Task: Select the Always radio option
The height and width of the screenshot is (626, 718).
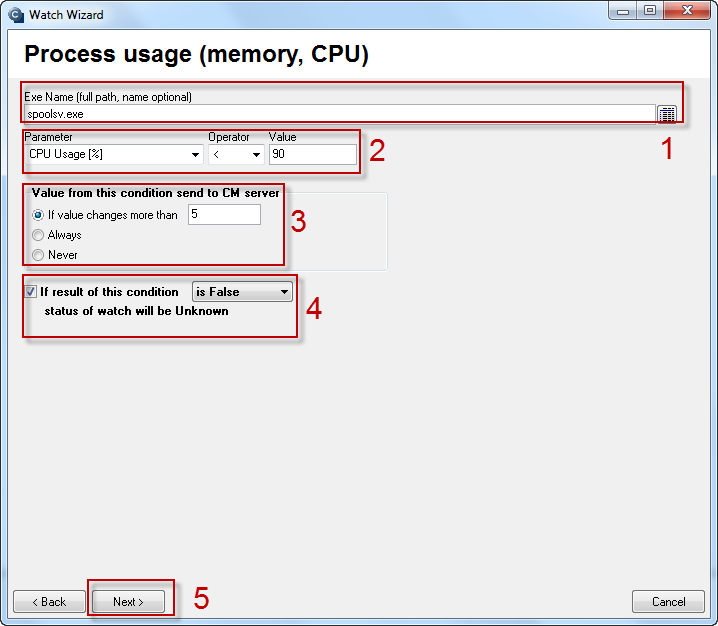Action: click(38, 235)
